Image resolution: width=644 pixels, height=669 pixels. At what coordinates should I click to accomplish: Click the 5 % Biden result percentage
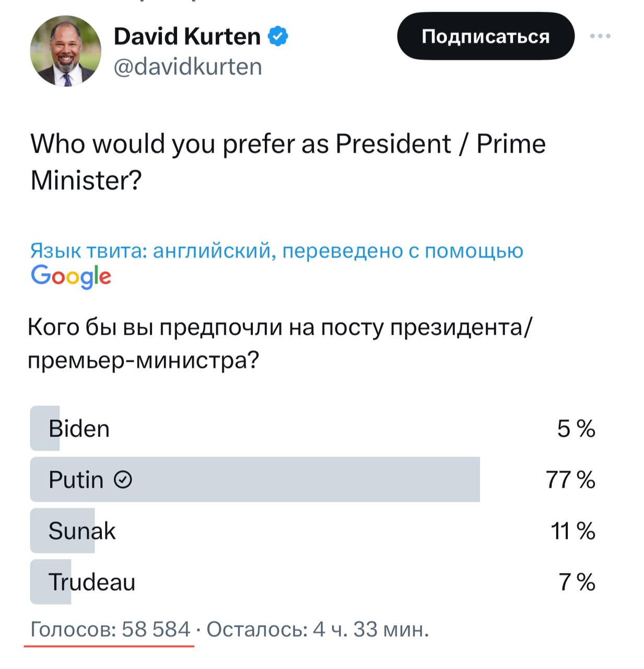pyautogui.click(x=576, y=429)
